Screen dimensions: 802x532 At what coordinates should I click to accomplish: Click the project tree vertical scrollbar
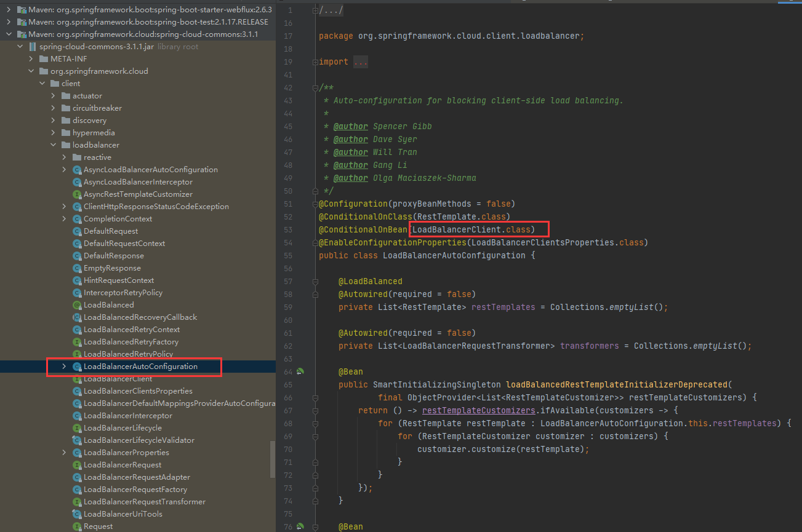coord(273,460)
